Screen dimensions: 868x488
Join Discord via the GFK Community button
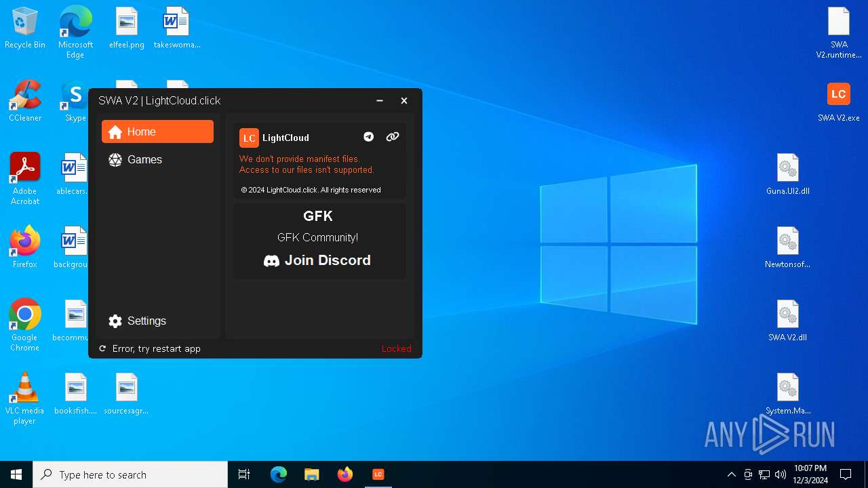coord(317,260)
